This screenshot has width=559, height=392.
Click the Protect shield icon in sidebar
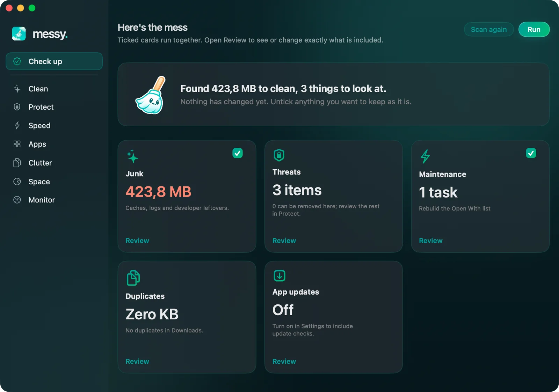pyautogui.click(x=17, y=107)
